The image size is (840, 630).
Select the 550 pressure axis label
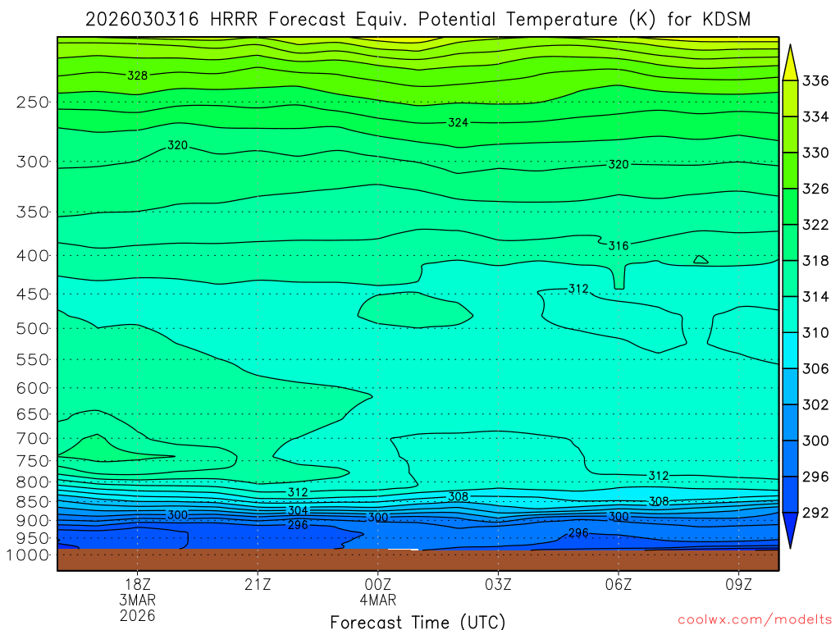click(33, 359)
